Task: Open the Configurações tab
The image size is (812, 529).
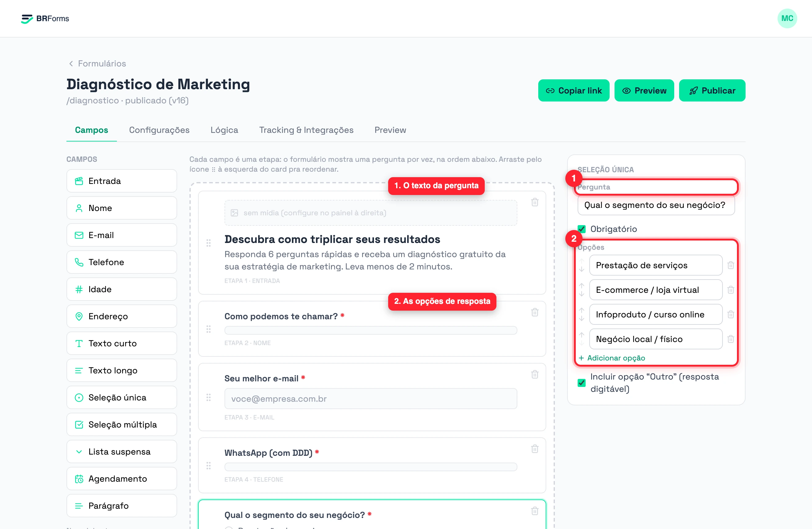Action: point(159,130)
